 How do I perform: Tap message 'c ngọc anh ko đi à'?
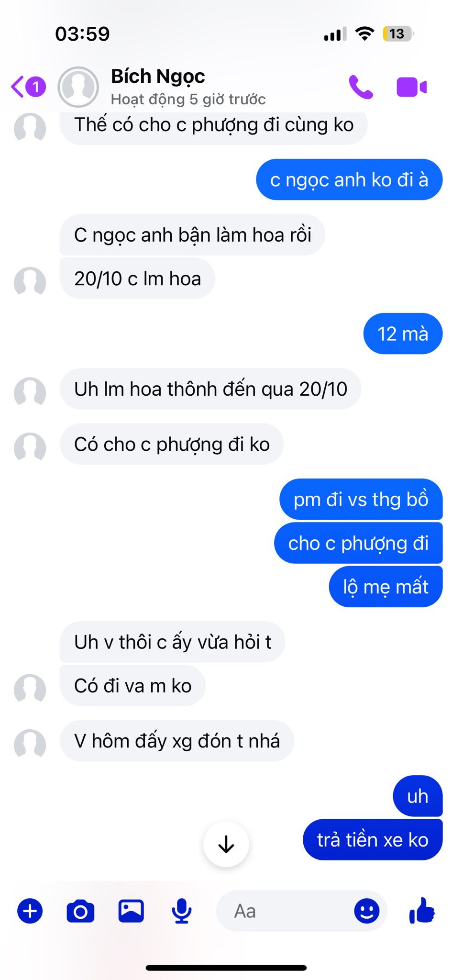click(349, 179)
